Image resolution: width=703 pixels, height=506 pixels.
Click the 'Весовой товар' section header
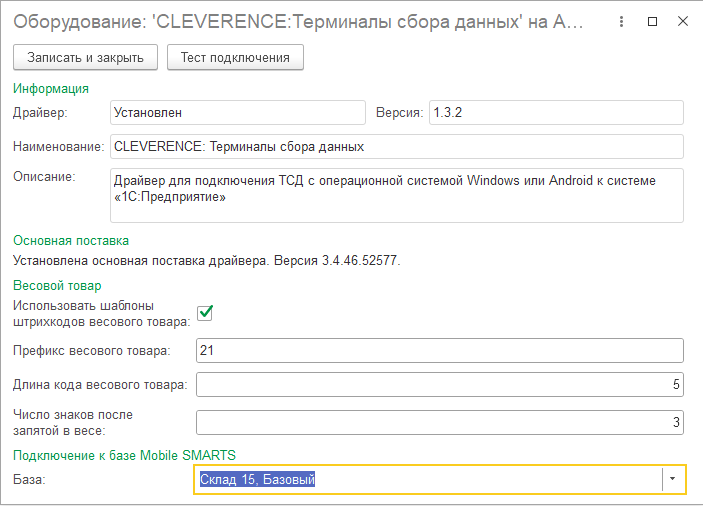tap(57, 286)
